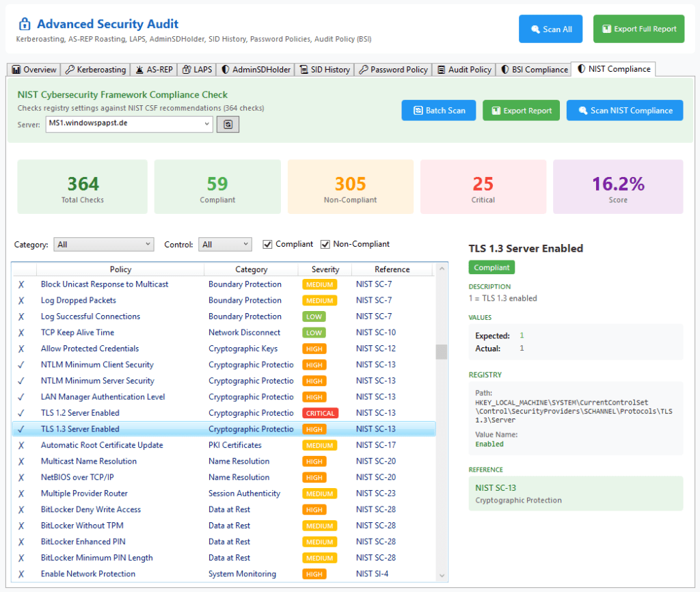700x592 pixels.
Task: Select the Kerberoasting tab key icon
Action: tap(70, 69)
